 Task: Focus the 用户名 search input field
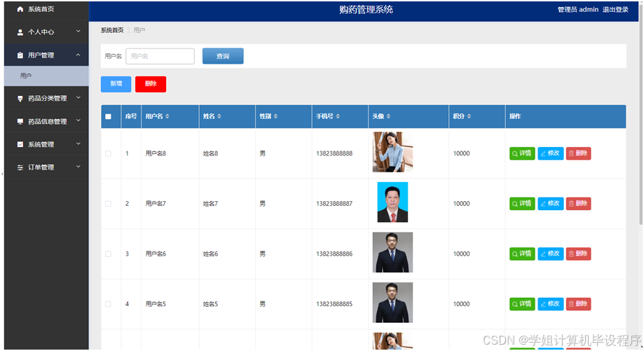(160, 56)
